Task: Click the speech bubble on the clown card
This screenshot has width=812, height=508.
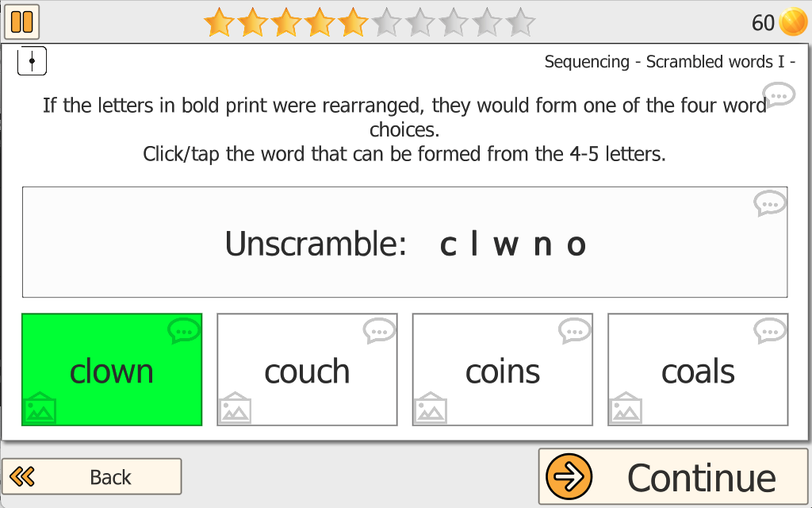Action: pos(184,330)
